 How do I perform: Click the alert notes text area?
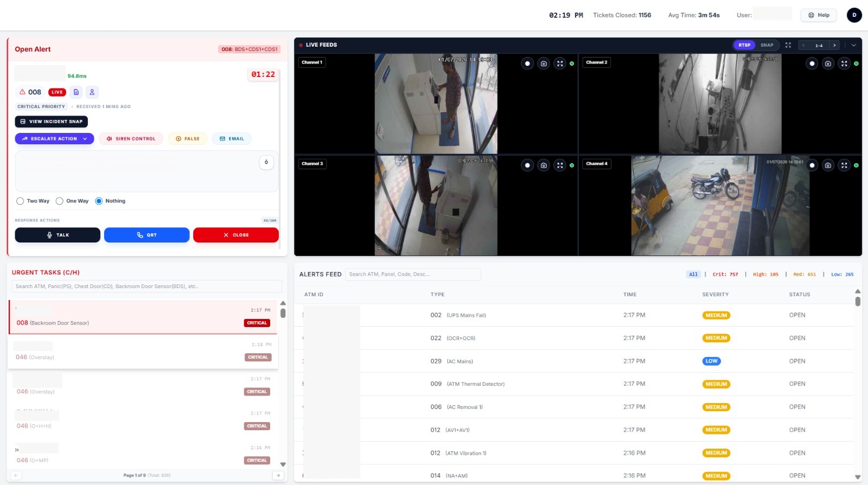pyautogui.click(x=146, y=171)
